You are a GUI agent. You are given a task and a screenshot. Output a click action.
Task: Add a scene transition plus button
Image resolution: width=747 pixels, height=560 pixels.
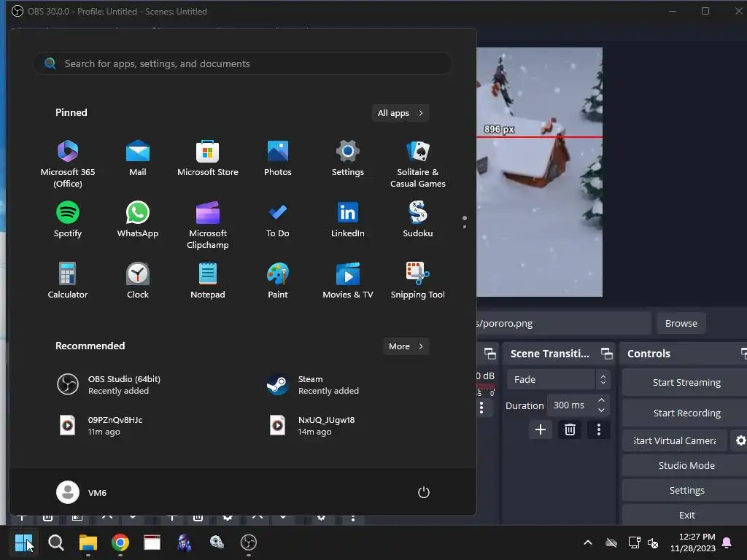tap(541, 429)
